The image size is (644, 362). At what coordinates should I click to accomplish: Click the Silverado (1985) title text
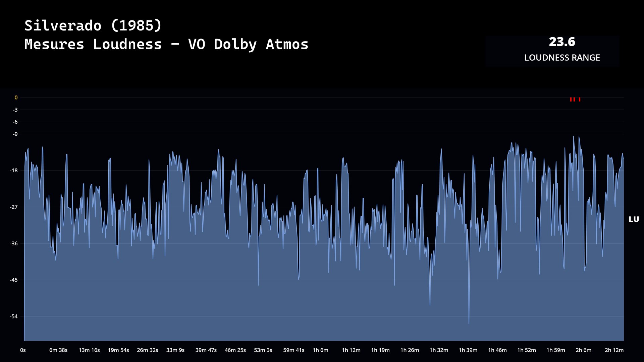tap(93, 26)
